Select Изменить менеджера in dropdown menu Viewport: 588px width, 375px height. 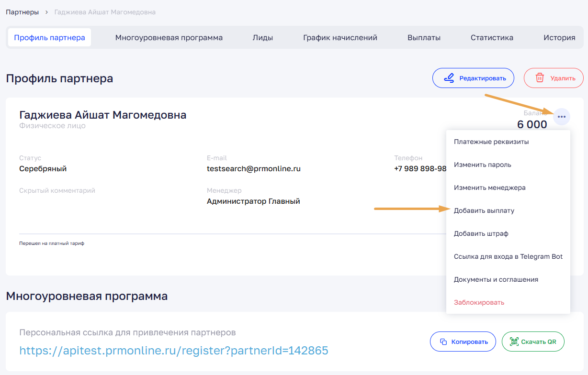point(489,187)
